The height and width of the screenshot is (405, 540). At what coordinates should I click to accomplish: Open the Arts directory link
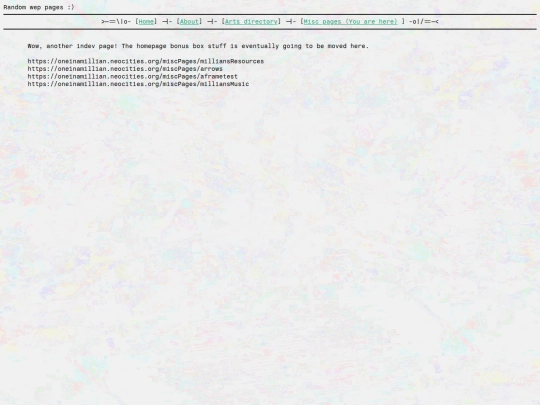click(251, 22)
